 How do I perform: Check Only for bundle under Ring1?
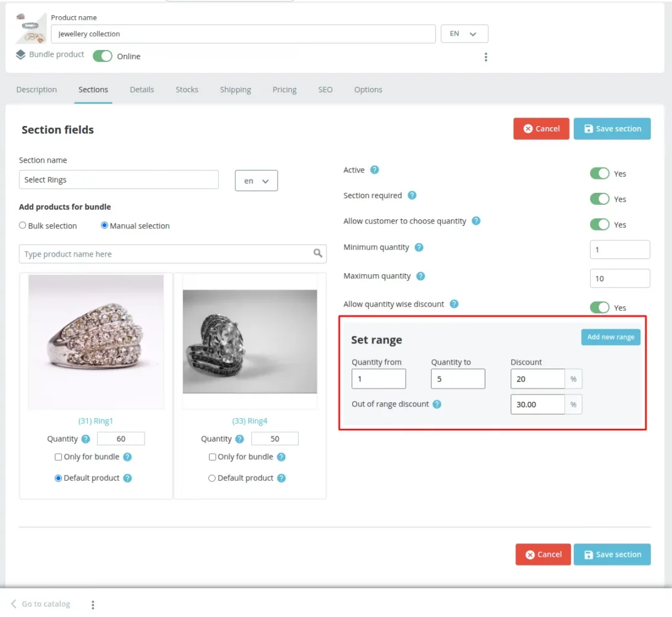[x=59, y=457]
